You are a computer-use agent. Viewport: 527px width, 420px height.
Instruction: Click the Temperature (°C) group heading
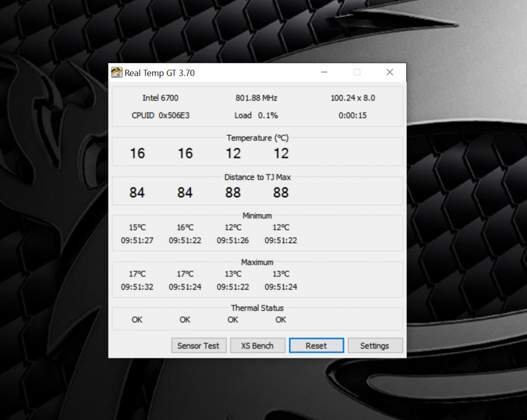coord(258,138)
